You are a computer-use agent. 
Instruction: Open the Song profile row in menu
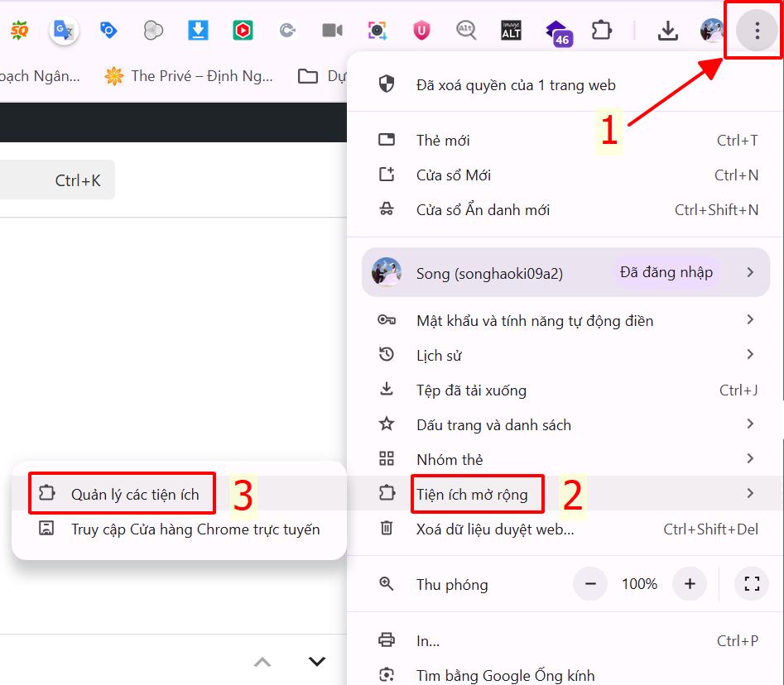point(565,273)
